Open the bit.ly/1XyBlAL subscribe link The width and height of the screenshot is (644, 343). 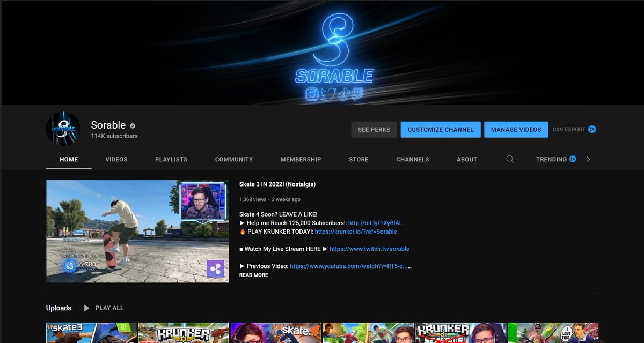pos(375,223)
